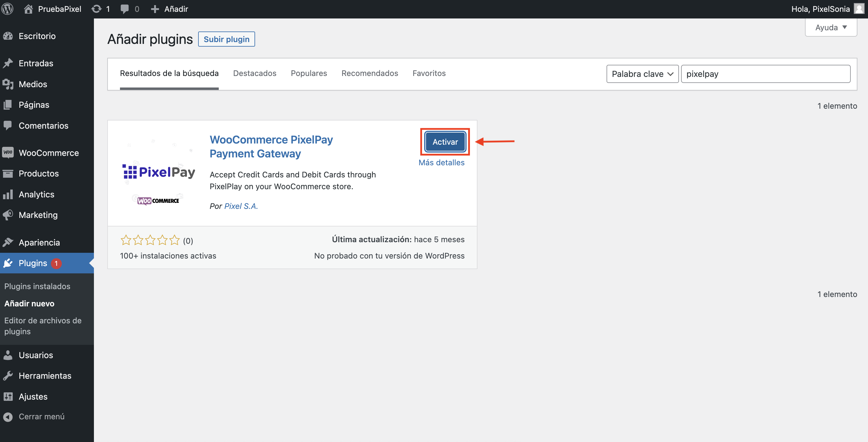Open the user avatar in the top bar
This screenshot has width=868, height=442.
pyautogui.click(x=859, y=9)
